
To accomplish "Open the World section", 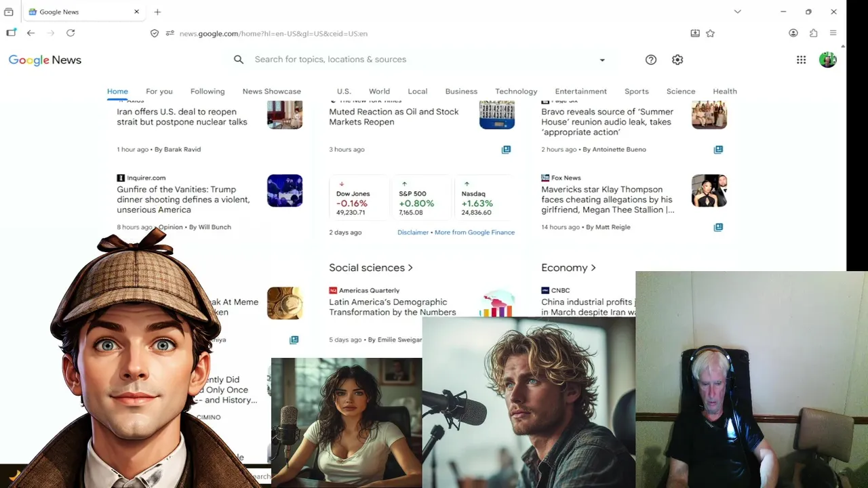I will (379, 91).
